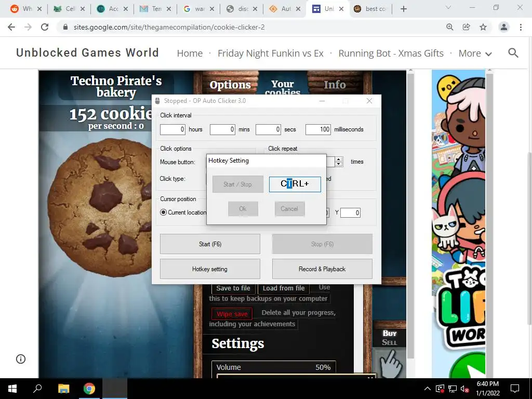Click the hours input field
The width and height of the screenshot is (532, 399).
point(172,129)
